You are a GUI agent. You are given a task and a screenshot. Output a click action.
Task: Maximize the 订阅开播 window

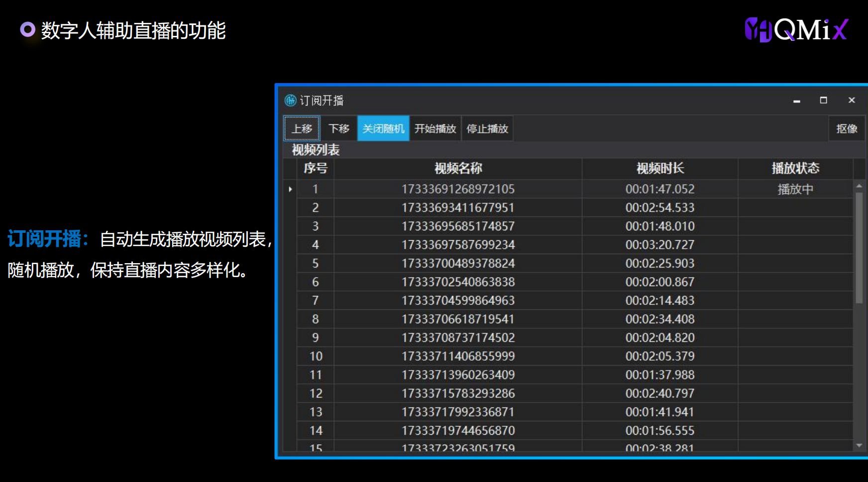(824, 100)
